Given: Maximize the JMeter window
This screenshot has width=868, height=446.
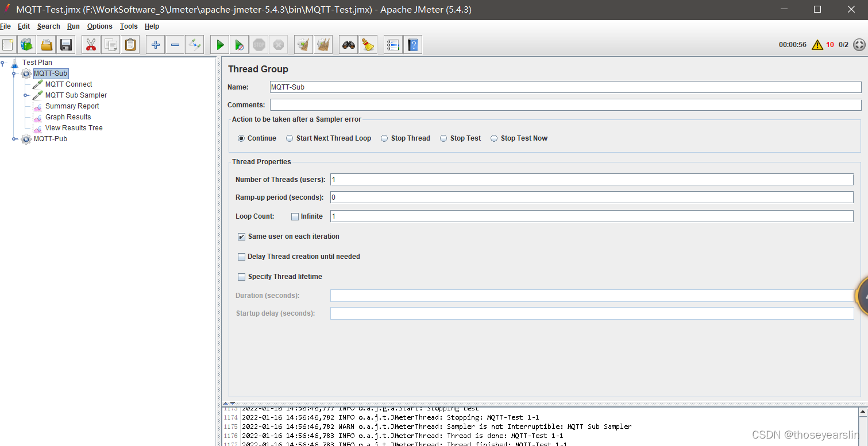Looking at the screenshot, I should tap(817, 9).
